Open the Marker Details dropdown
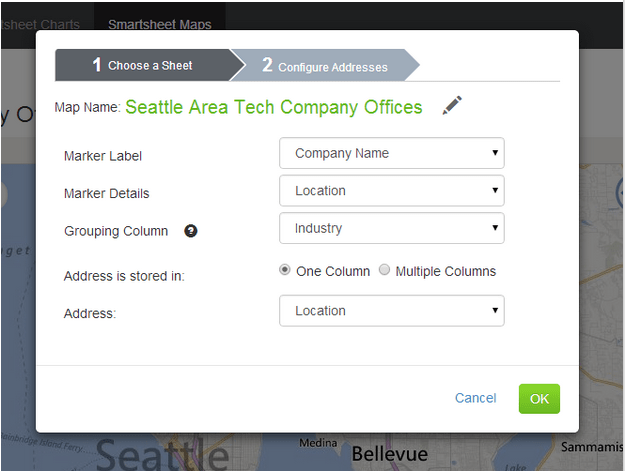Viewport: 625px width, 471px height. tap(392, 191)
